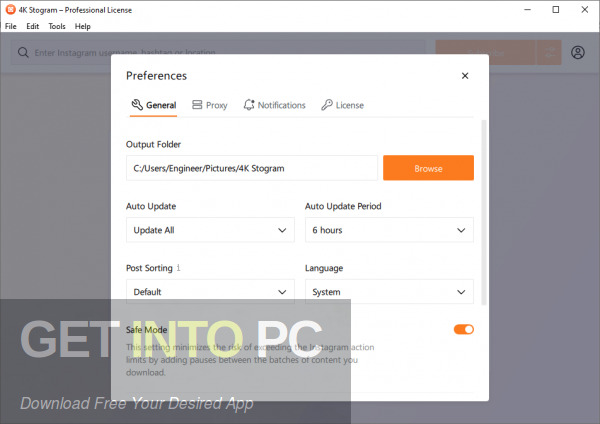Click the Post Sorting info icon
The height and width of the screenshot is (424, 600).
coord(178,268)
